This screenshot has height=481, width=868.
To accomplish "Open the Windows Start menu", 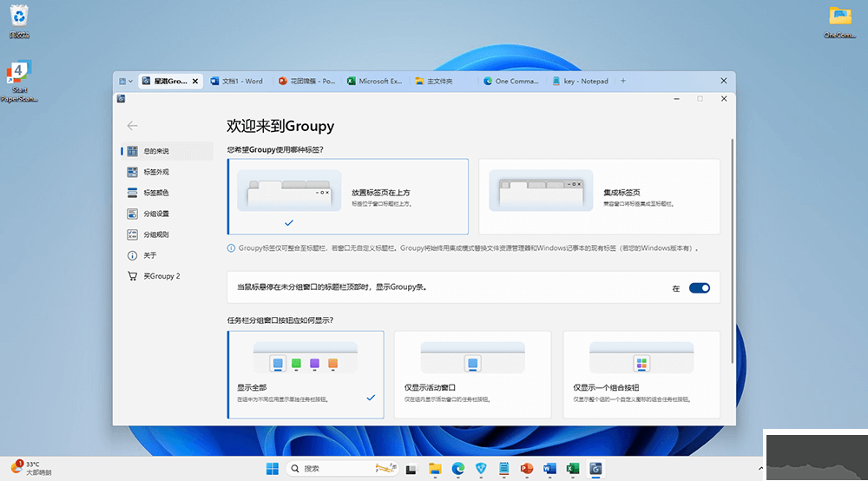I will tap(273, 469).
